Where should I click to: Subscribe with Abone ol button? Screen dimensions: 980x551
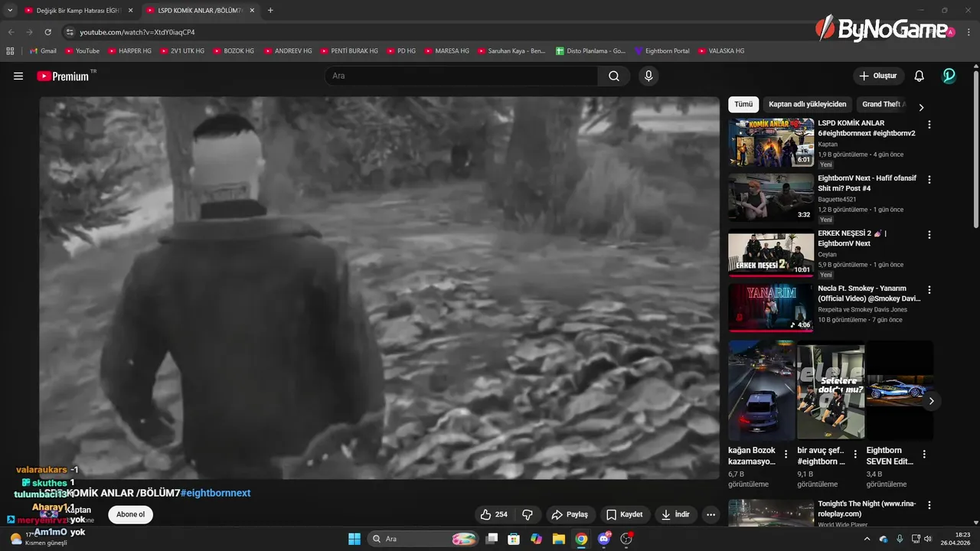point(130,514)
